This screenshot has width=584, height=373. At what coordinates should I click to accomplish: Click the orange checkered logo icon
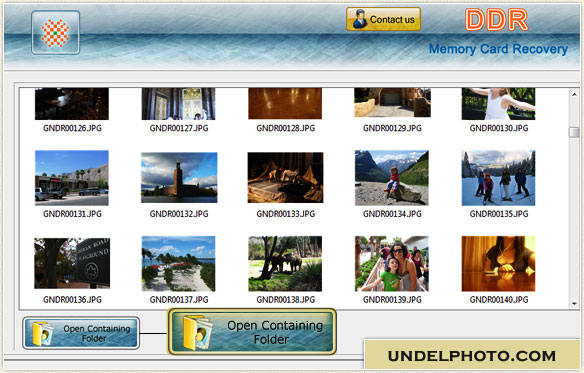point(55,33)
